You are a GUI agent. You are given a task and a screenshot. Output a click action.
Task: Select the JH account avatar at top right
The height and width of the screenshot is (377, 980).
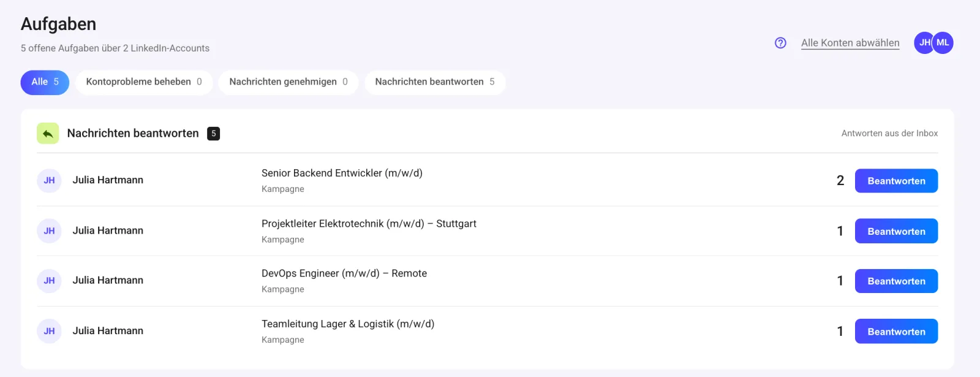click(923, 43)
